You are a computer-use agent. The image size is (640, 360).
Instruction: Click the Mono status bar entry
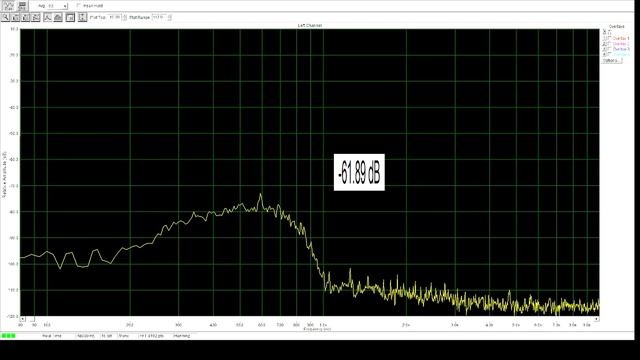(124, 336)
